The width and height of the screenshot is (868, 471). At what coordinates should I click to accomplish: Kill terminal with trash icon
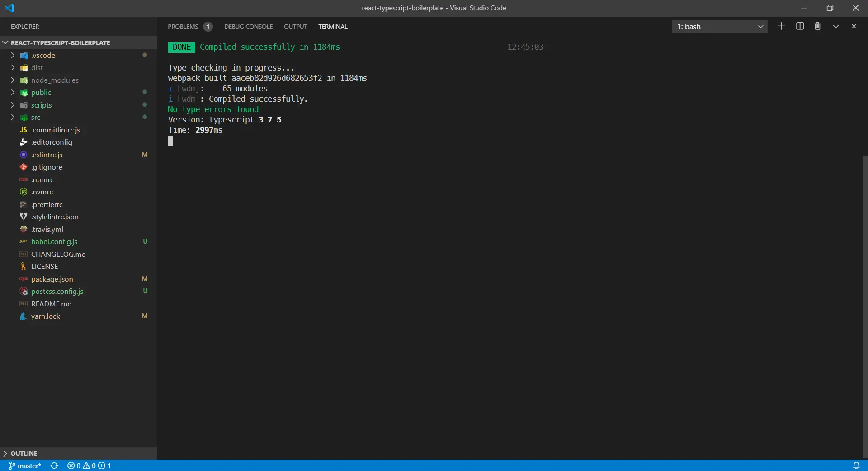[817, 26]
